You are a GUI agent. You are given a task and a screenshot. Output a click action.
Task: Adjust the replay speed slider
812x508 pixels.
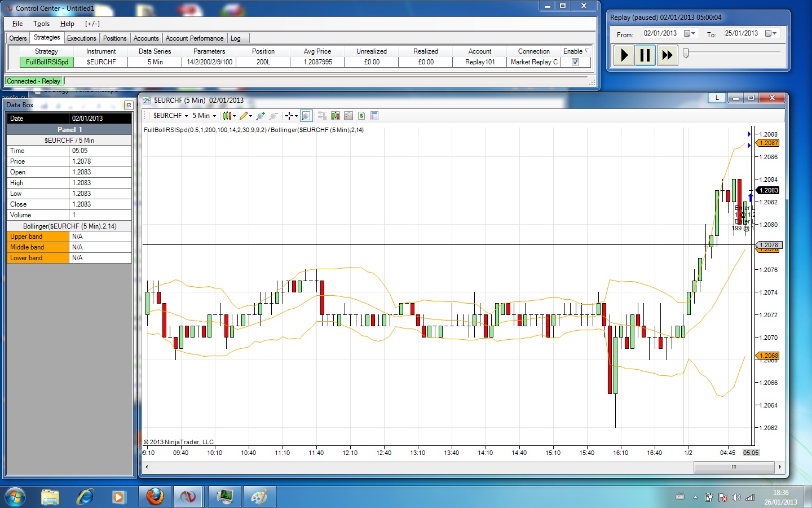686,52
